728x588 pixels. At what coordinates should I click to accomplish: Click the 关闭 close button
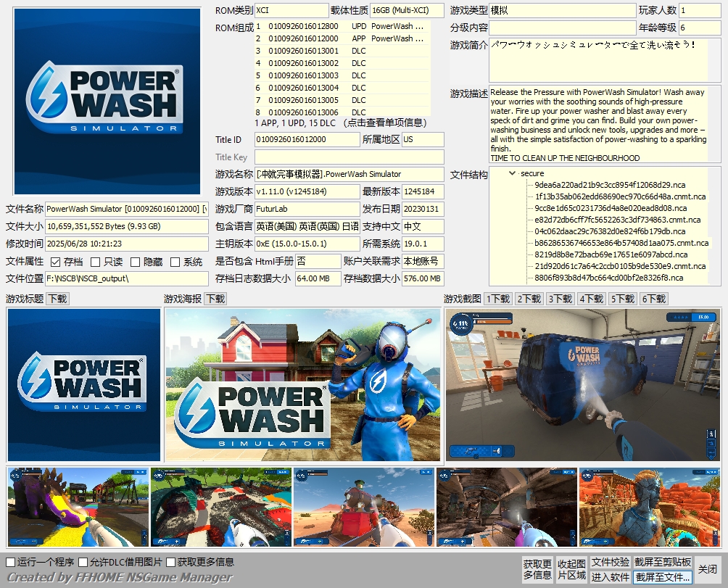pyautogui.click(x=707, y=569)
